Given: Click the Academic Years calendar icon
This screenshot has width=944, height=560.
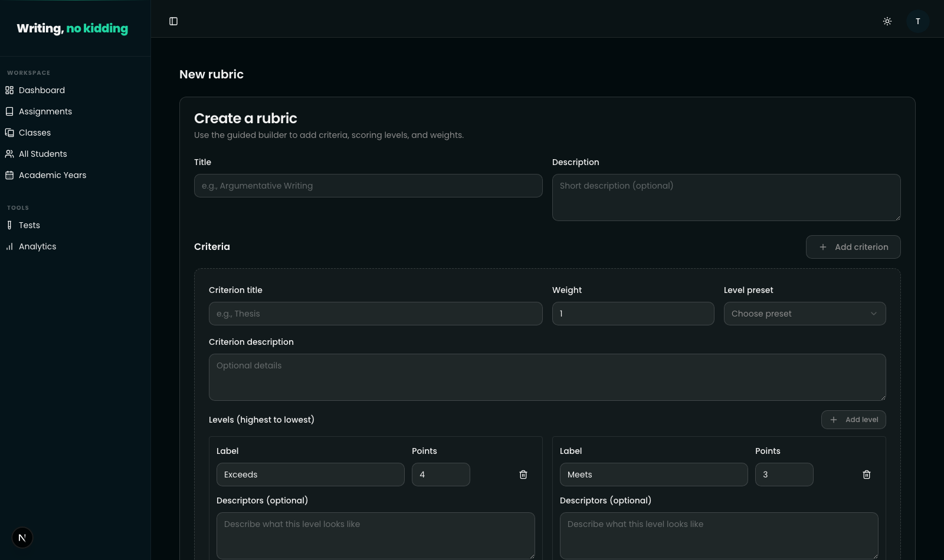Looking at the screenshot, I should 9,175.
